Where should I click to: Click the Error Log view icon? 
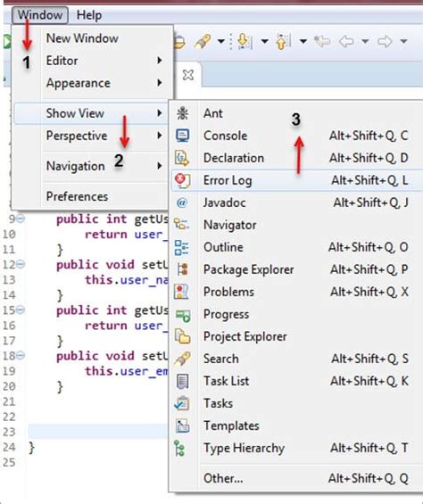[x=182, y=180]
